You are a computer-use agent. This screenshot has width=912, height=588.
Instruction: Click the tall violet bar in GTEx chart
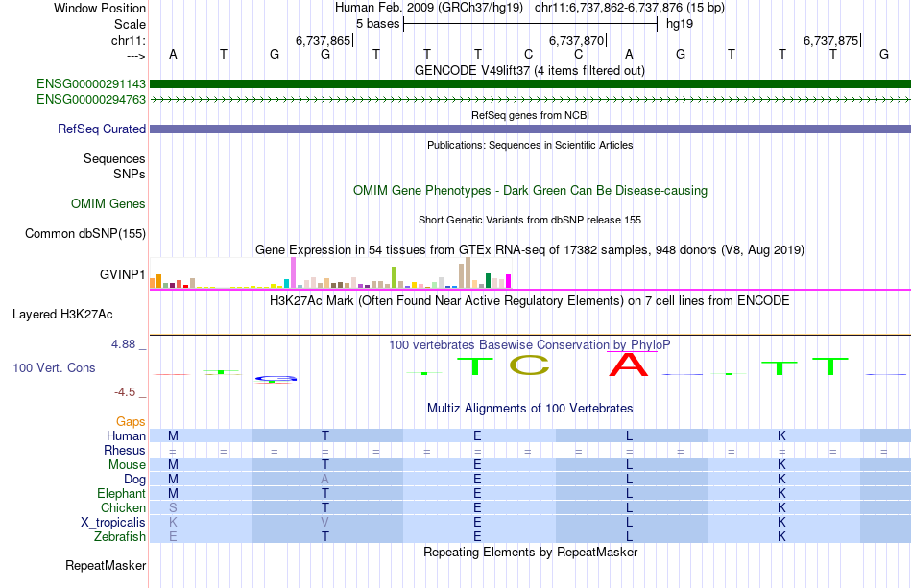coord(294,273)
